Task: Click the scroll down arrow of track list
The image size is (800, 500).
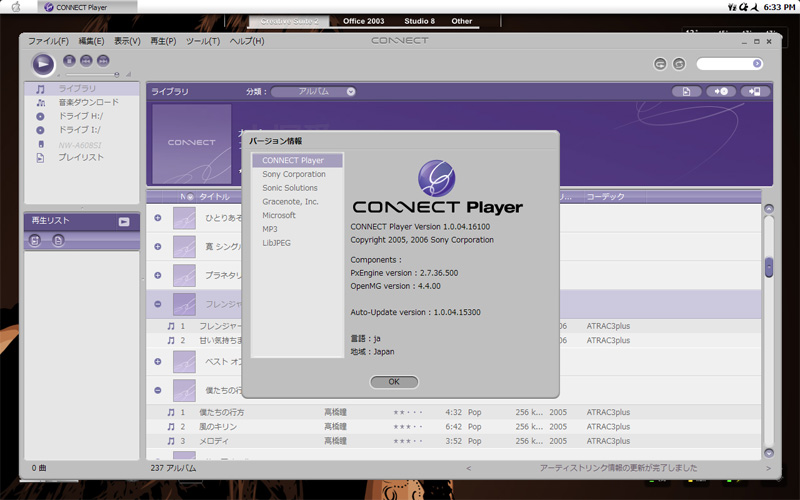Action: click(769, 453)
